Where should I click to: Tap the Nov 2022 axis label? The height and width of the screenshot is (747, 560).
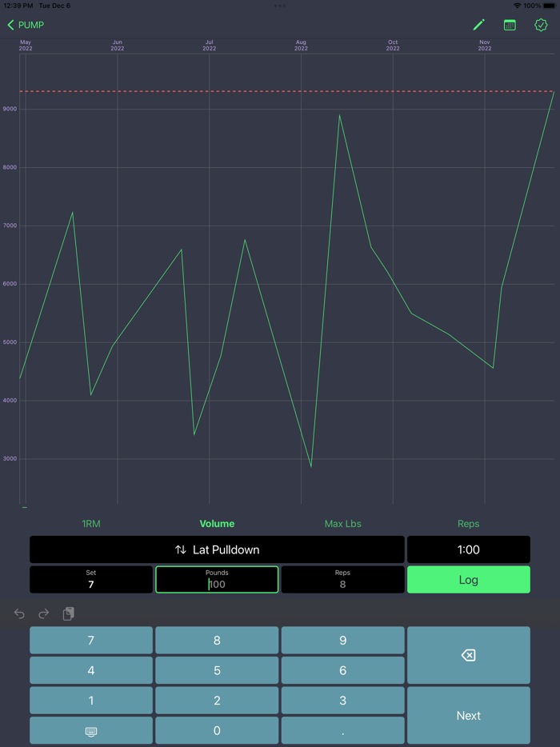[x=485, y=46]
